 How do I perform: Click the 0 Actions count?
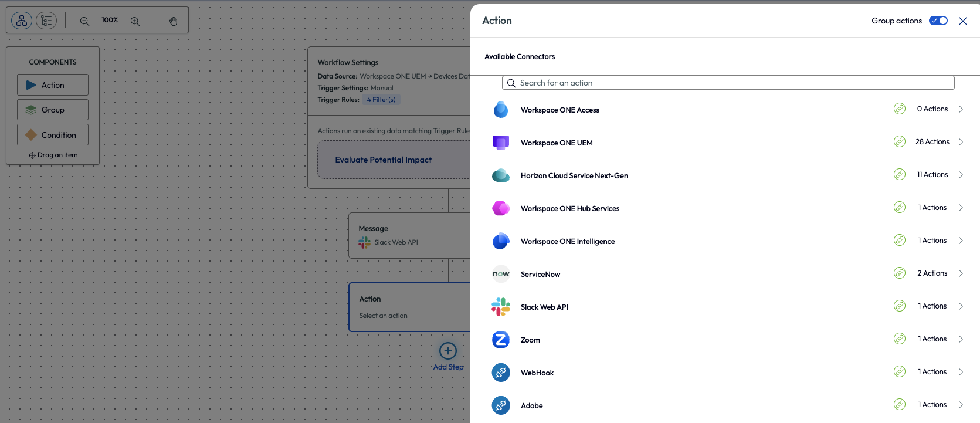[x=932, y=109]
